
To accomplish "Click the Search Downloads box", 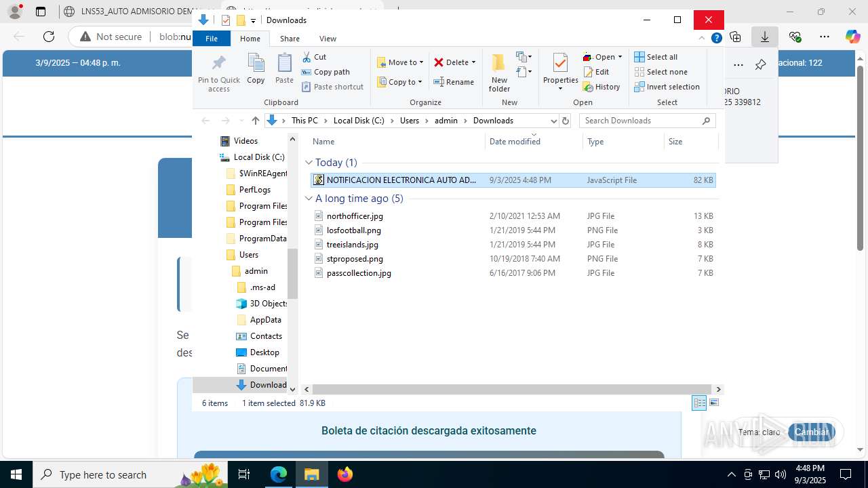I will pos(648,121).
